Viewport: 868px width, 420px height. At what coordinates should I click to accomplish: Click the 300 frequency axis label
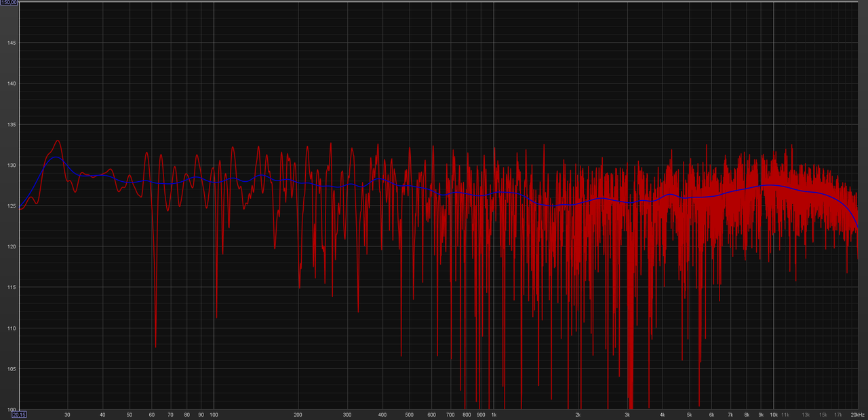point(347,415)
